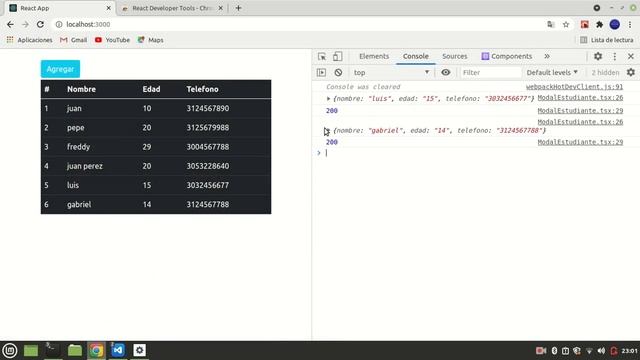Expand the gabriel object log entry

[327, 131]
